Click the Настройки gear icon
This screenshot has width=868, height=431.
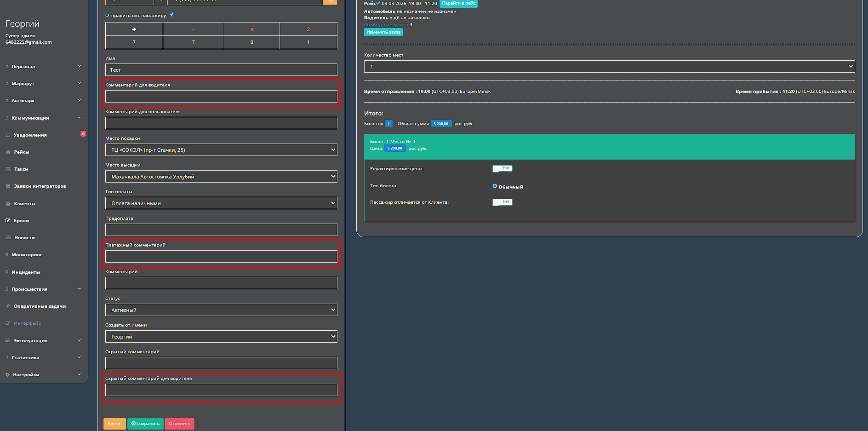(7, 375)
